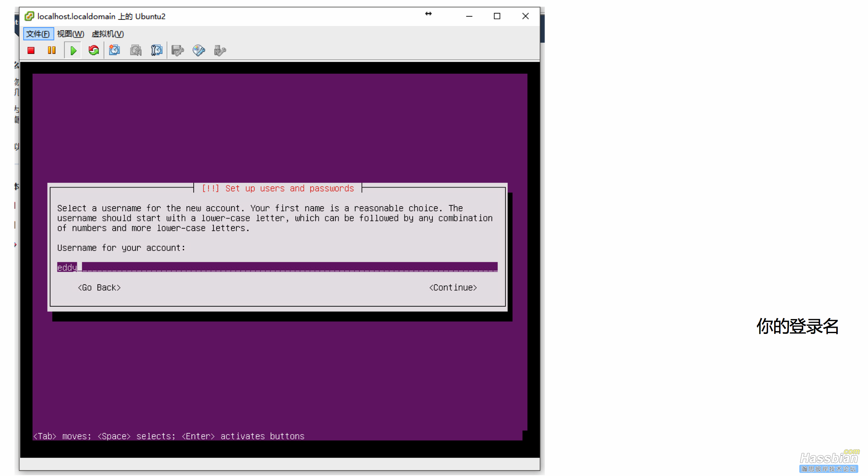Select the <Continue> button
The image size is (868, 476).
pyautogui.click(x=453, y=288)
